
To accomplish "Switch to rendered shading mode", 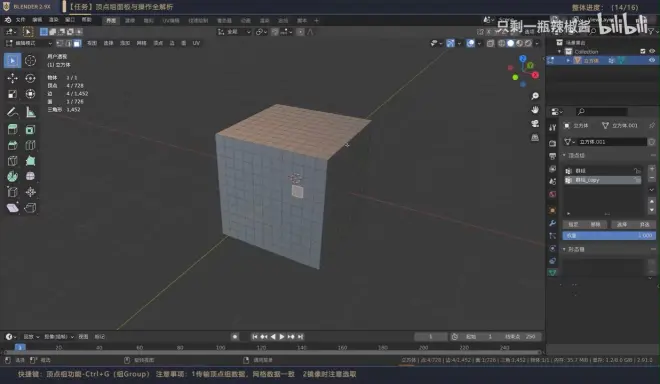I will (528, 43).
